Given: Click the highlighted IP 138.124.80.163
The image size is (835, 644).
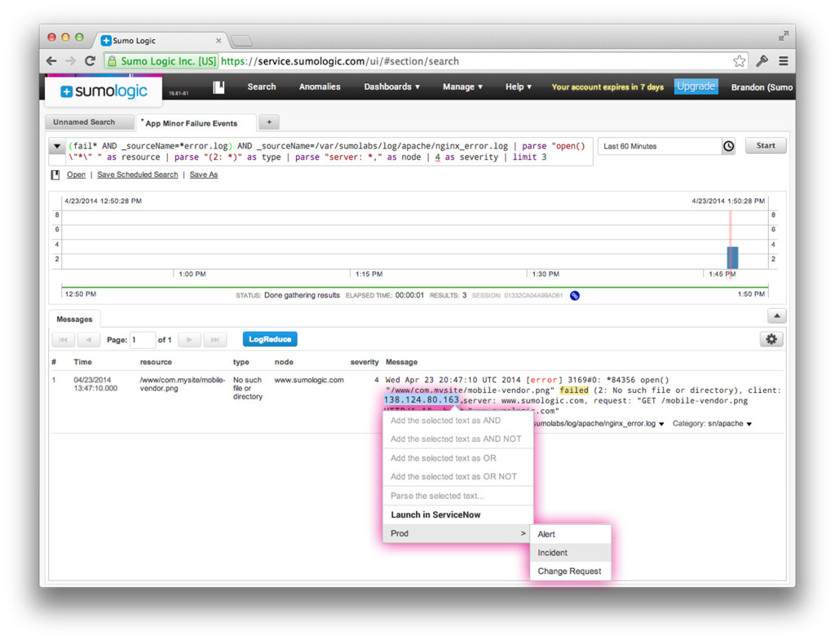Looking at the screenshot, I should 422,399.
